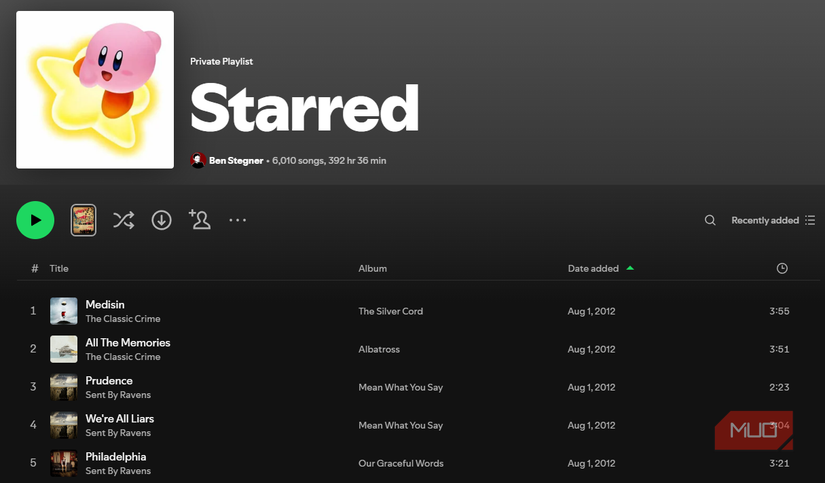Click track number 4 for We're All Liars
Screen dimensions: 825x483
(x=33, y=425)
